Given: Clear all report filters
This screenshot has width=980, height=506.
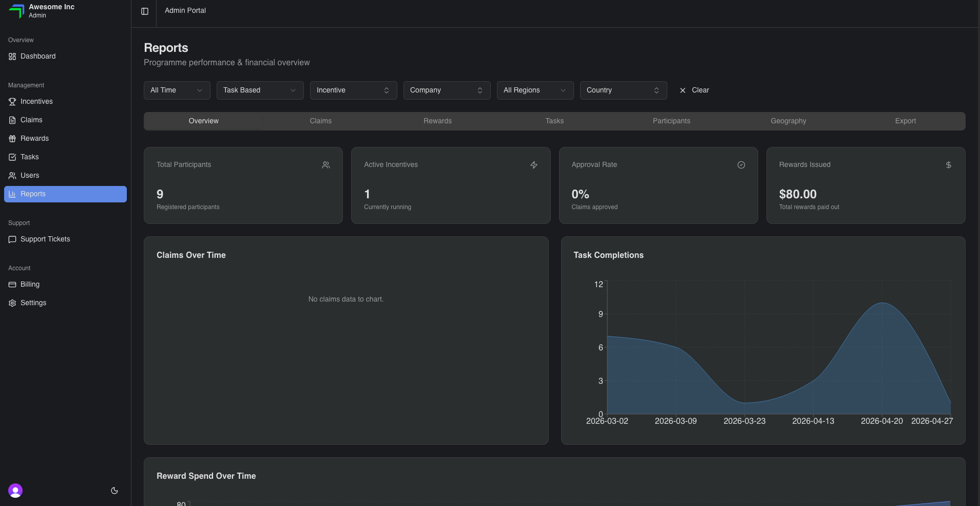Looking at the screenshot, I should tap(694, 90).
